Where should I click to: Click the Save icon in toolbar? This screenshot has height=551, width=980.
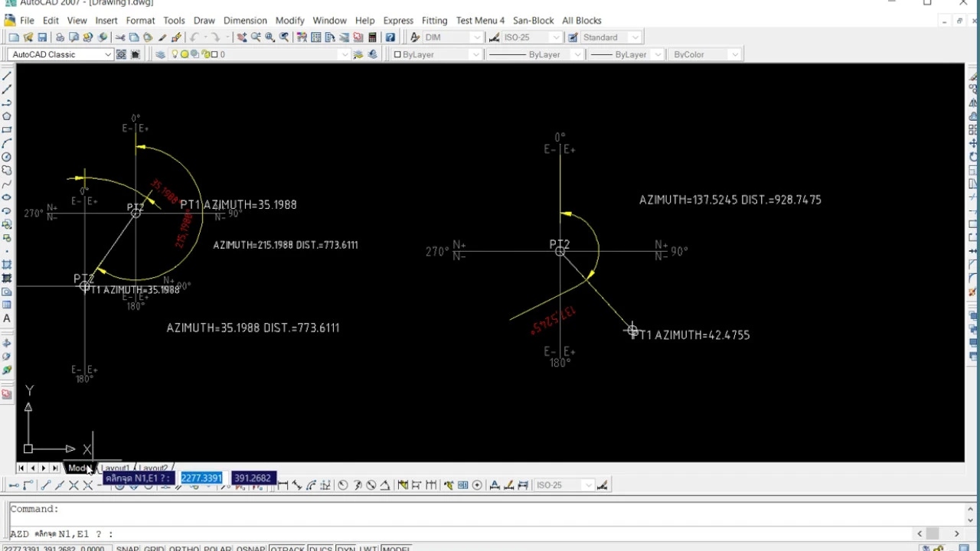pyautogui.click(x=42, y=37)
